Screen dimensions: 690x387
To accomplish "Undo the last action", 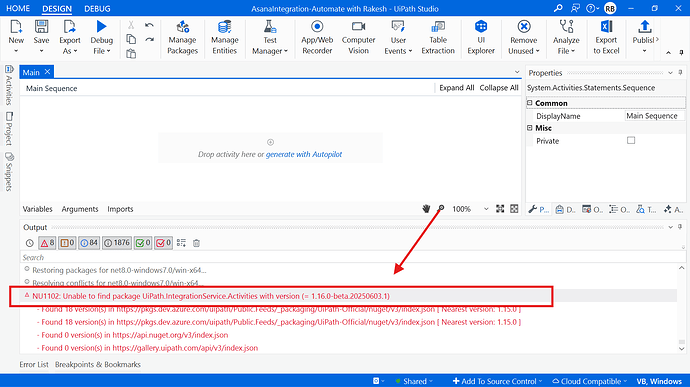I will 149,26.
